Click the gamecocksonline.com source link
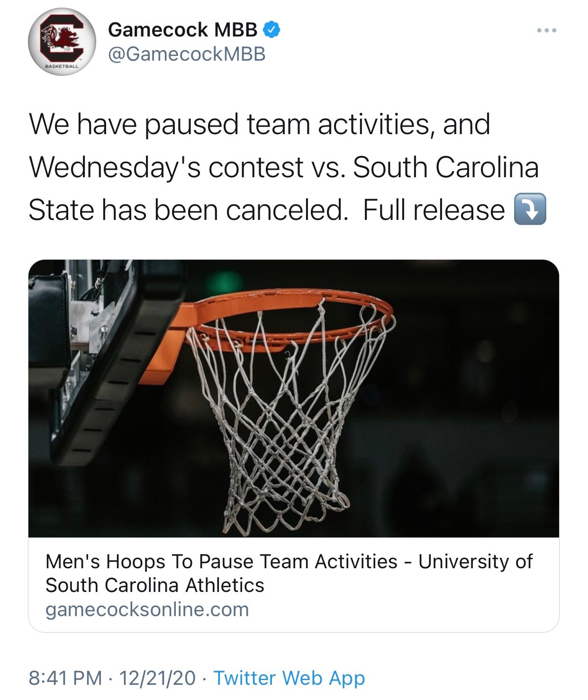The height and width of the screenshot is (700, 588). [147, 610]
